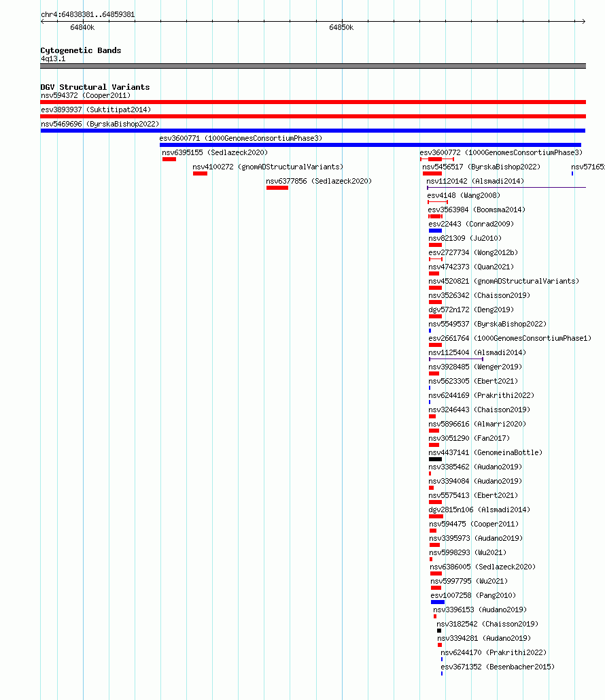The image size is (605, 700).
Task: Click the blue bar under esv1007258 (Pang2010)
Action: (438, 602)
